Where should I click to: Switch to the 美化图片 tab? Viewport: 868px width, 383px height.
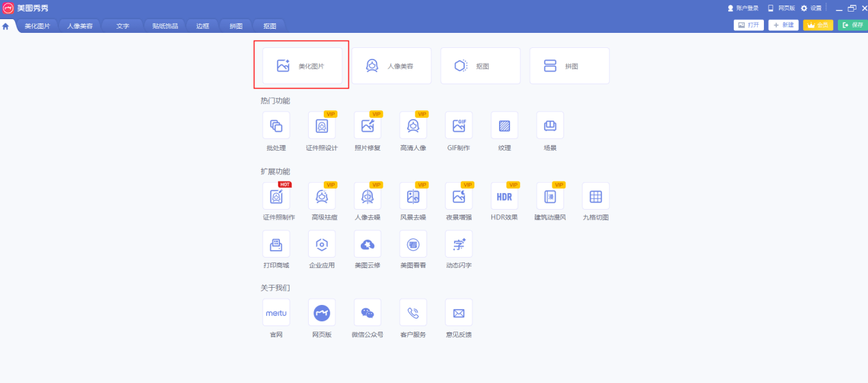(x=37, y=26)
